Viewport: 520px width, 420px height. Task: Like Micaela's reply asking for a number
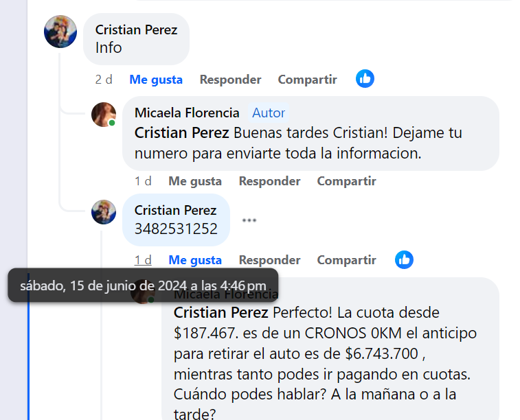(x=195, y=181)
